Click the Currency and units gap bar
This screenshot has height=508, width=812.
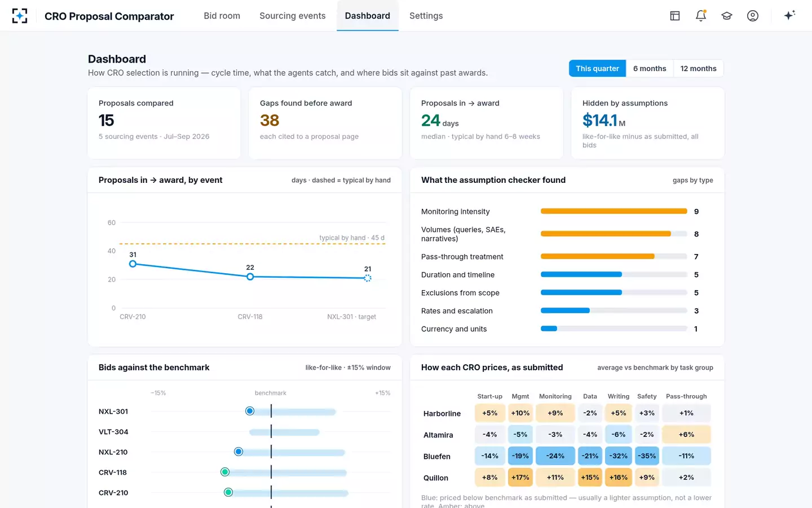[614, 329]
